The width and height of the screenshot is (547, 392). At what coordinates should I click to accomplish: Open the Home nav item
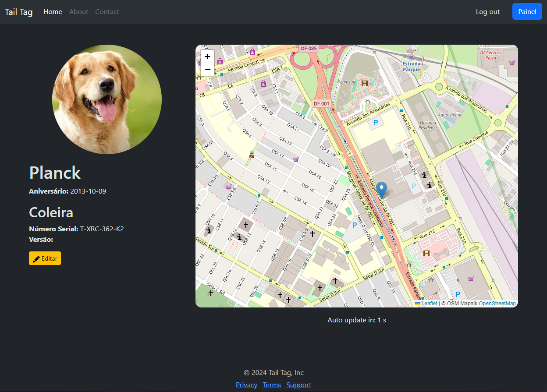tap(53, 12)
